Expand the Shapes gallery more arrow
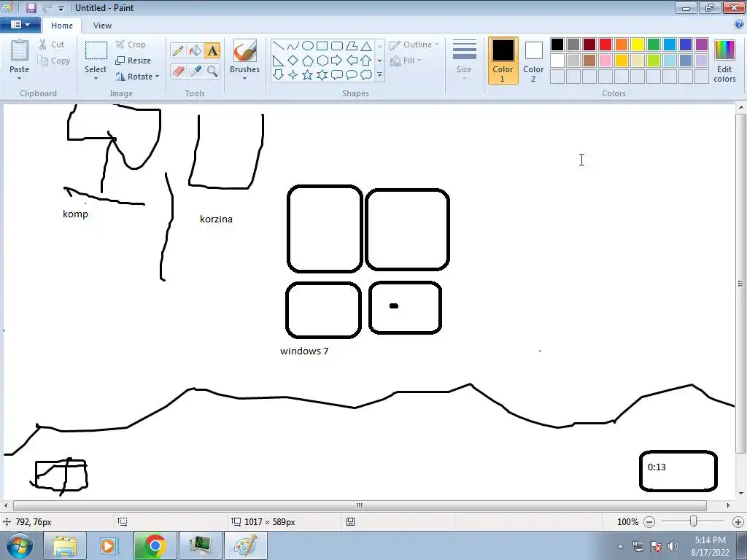 (x=379, y=75)
